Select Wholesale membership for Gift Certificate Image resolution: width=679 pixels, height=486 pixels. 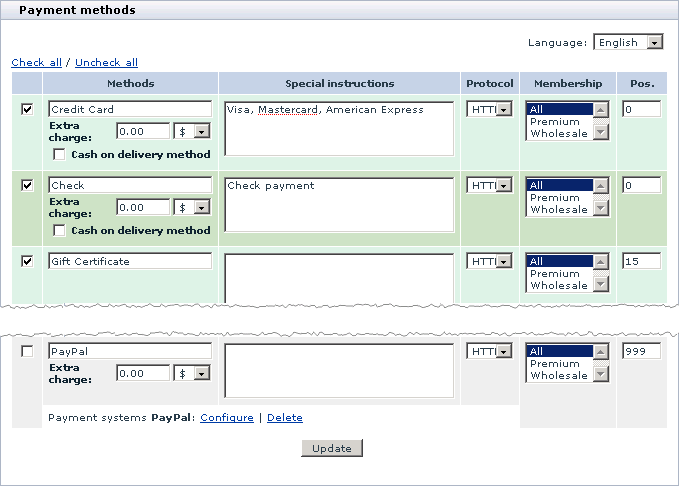coord(559,285)
